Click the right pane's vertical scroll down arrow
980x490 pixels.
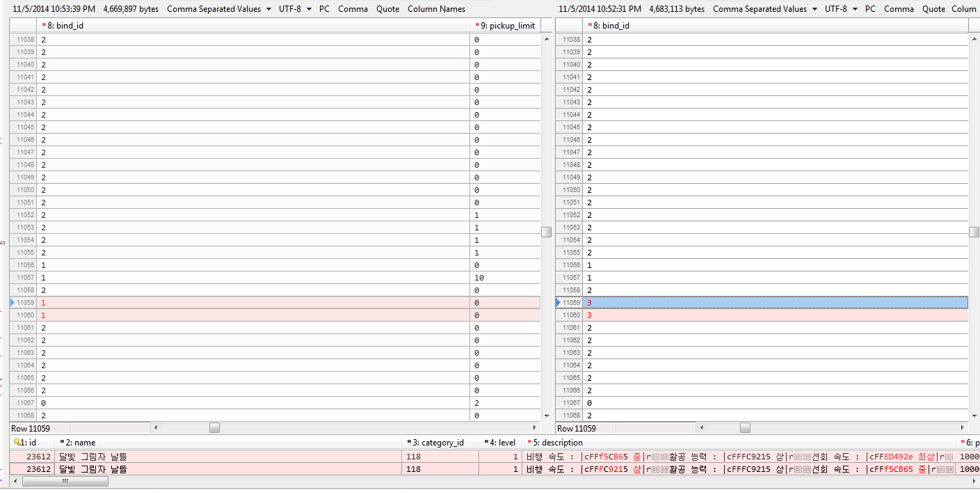pyautogui.click(x=974, y=416)
